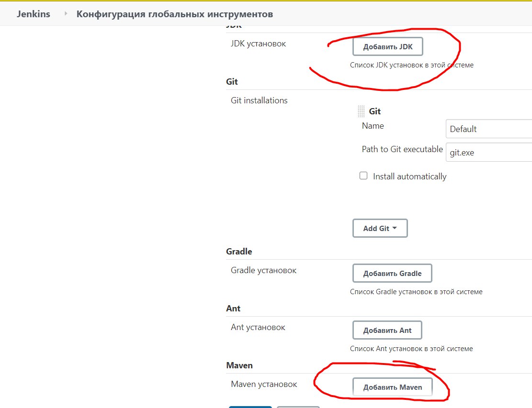Click the blue Save button at bottom
The image size is (532, 408).
pyautogui.click(x=250, y=407)
